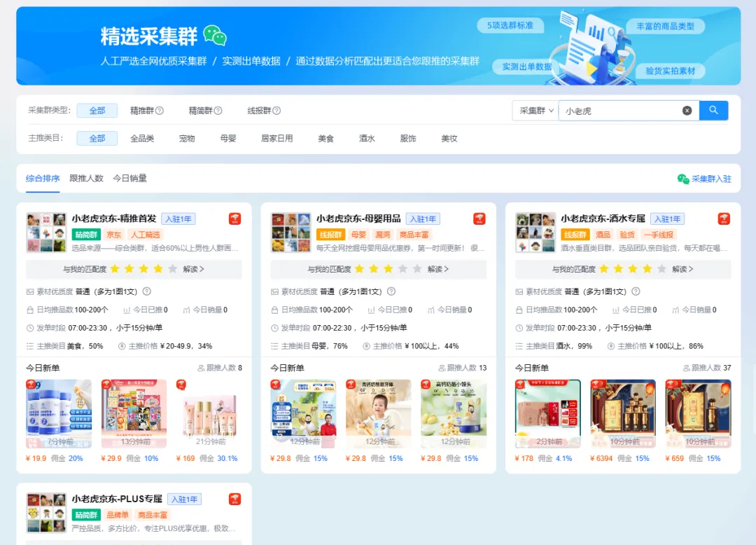The width and height of the screenshot is (756, 545).
Task: Click 5项选群标准 banner bubble
Action: (510, 25)
